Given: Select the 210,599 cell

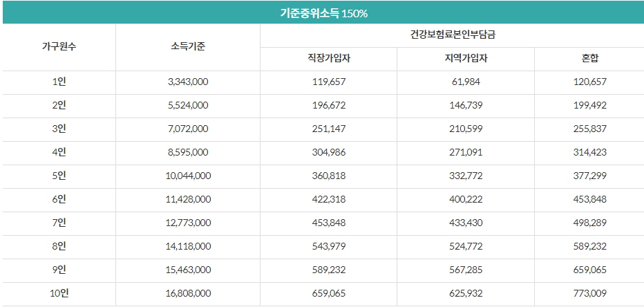Looking at the screenshot, I should click(x=466, y=129).
